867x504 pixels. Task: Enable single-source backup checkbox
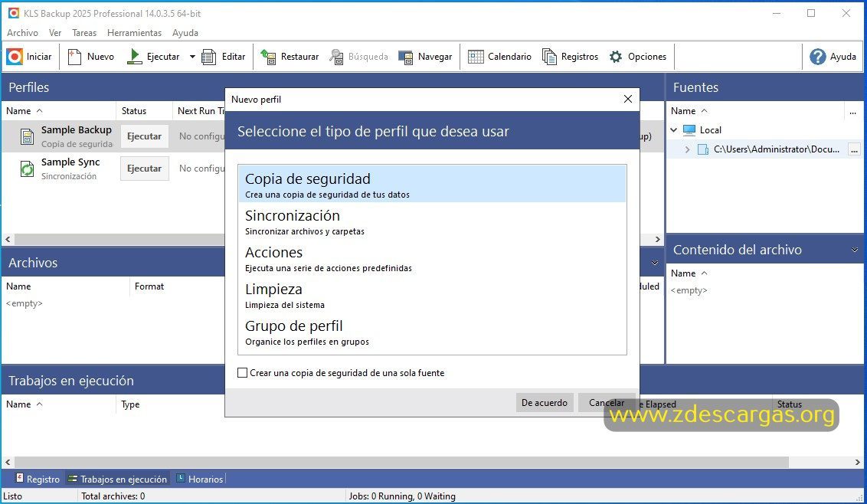coord(242,373)
